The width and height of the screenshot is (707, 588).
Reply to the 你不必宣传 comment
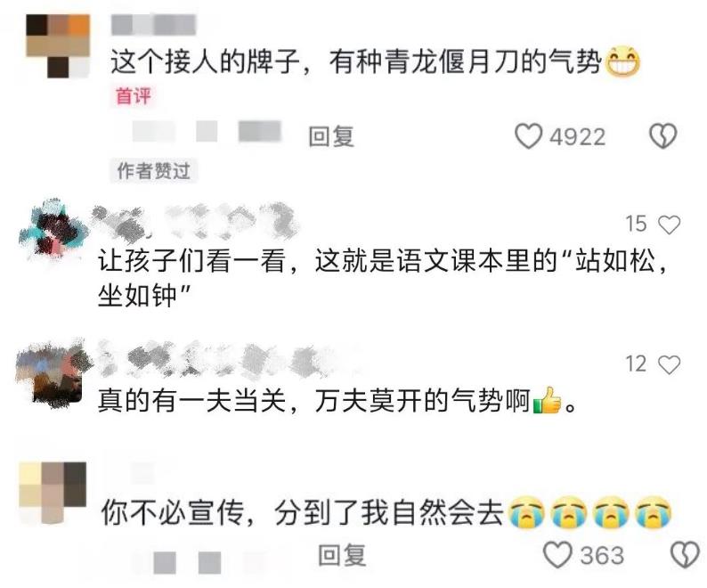pyautogui.click(x=342, y=555)
